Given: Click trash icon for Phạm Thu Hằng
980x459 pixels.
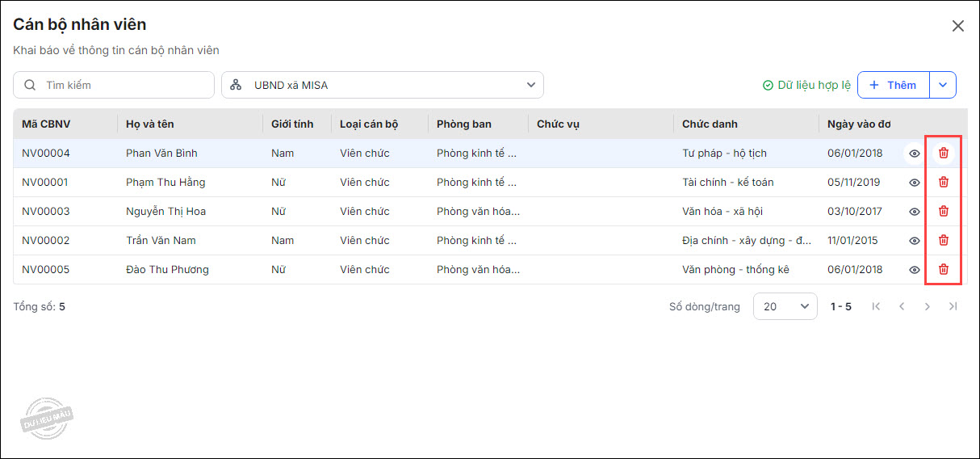Looking at the screenshot, I should pos(943,182).
